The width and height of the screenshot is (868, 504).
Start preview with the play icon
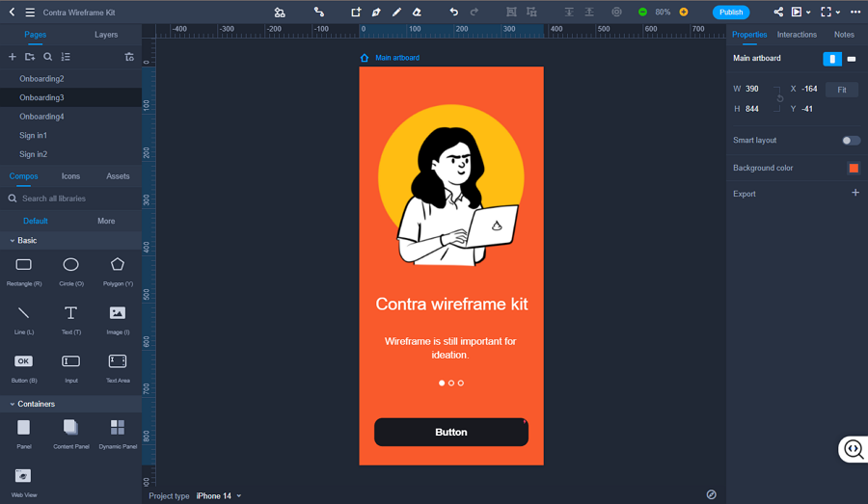tap(797, 12)
